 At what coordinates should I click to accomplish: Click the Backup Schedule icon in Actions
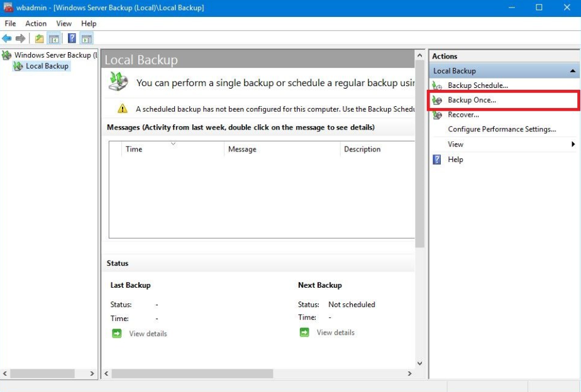tap(437, 85)
